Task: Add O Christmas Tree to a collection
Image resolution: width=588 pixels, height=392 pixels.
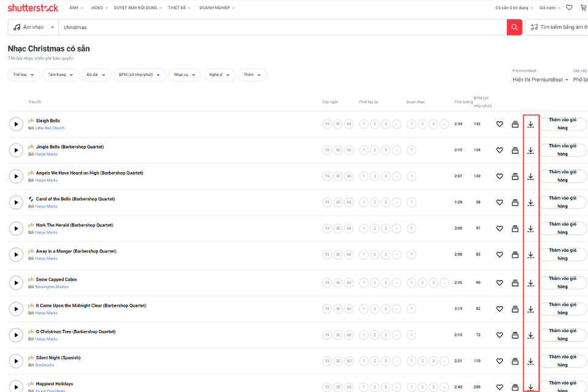Action: pyautogui.click(x=515, y=335)
